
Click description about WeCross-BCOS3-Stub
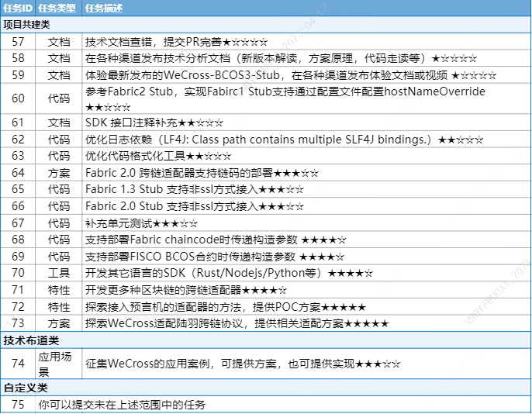[x=290, y=75]
